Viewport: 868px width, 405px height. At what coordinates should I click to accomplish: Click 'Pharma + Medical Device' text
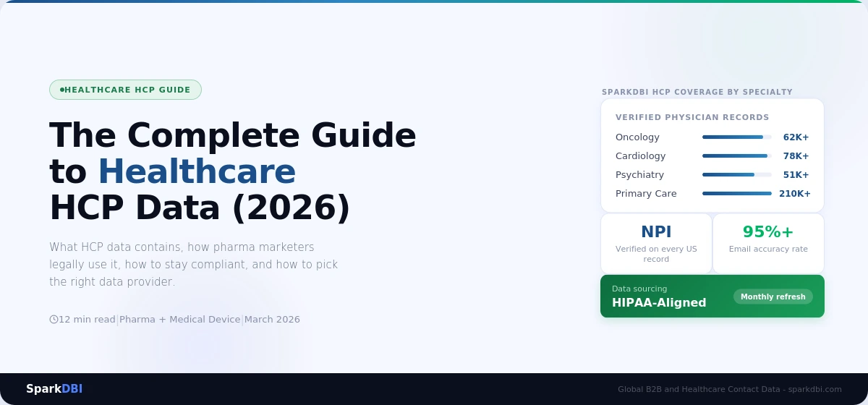tap(179, 320)
